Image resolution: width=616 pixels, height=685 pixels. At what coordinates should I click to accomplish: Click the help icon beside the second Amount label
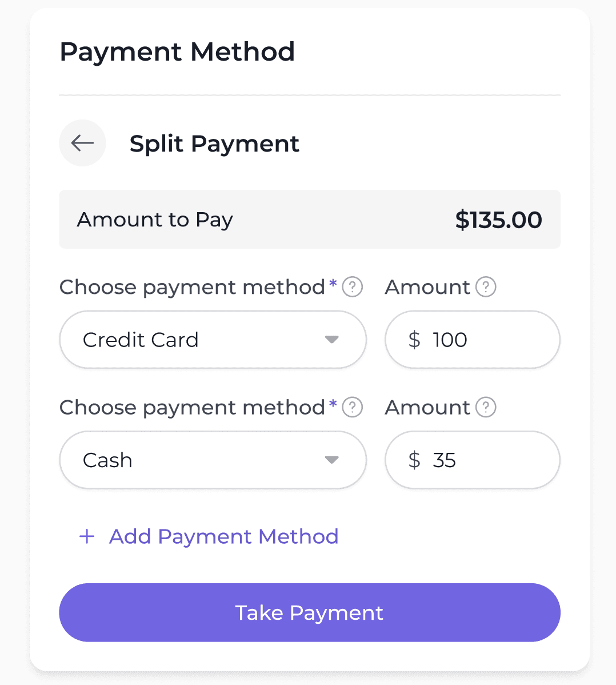486,407
